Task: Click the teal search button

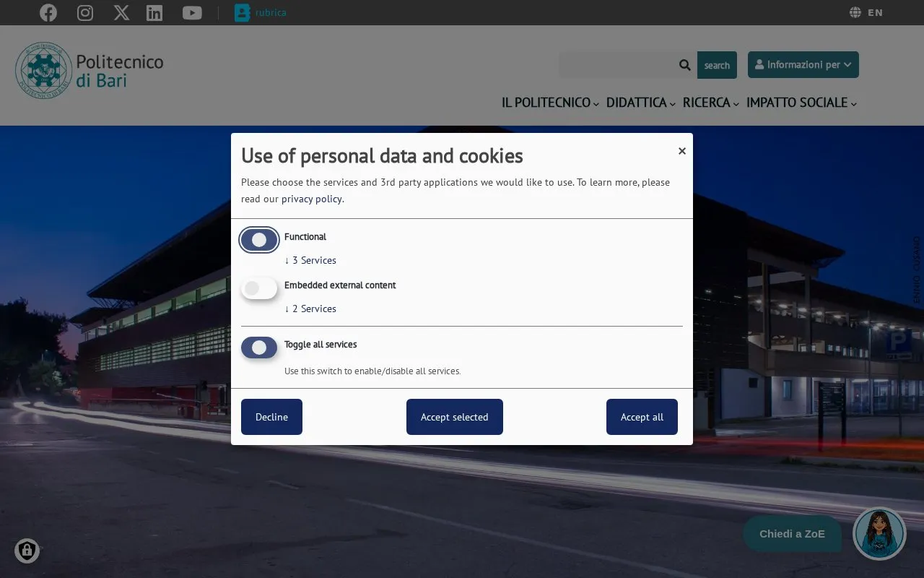Action: (x=717, y=65)
